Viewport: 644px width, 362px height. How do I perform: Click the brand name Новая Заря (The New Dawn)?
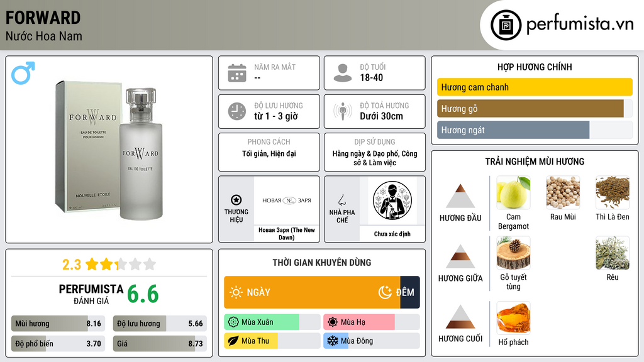click(x=287, y=234)
